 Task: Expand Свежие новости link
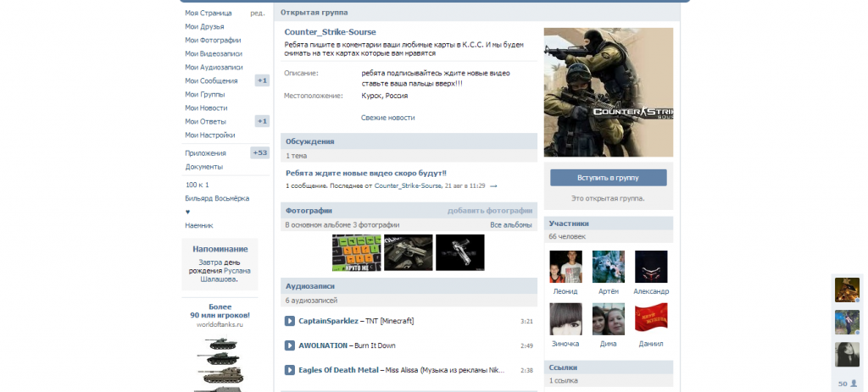pos(387,118)
